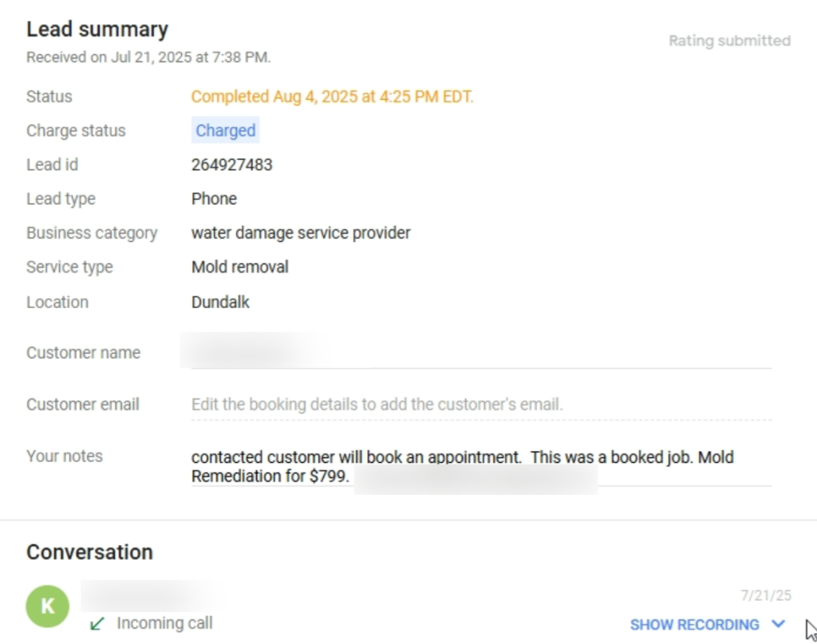Click inside the Your notes text
Viewport: 817px width, 644px height.
point(461,458)
